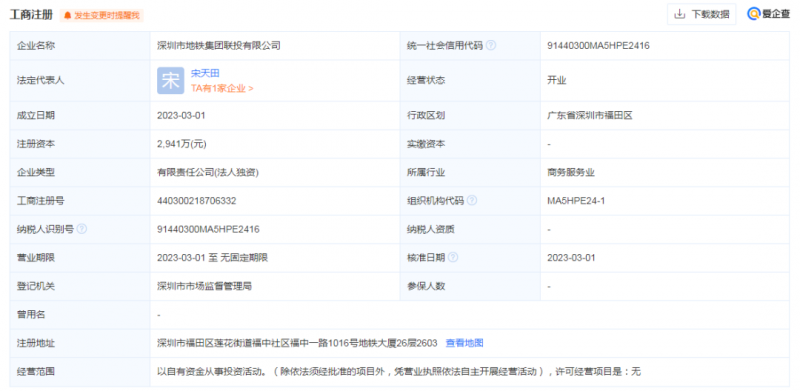800x391 pixels.
Task: Click the 工商注册号 440300218706332 value
Action: tap(196, 201)
